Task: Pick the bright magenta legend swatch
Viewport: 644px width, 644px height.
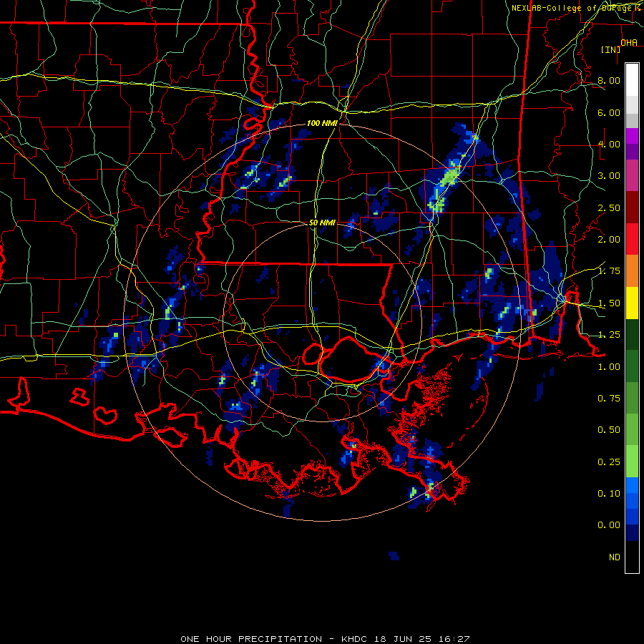Action: point(632,136)
